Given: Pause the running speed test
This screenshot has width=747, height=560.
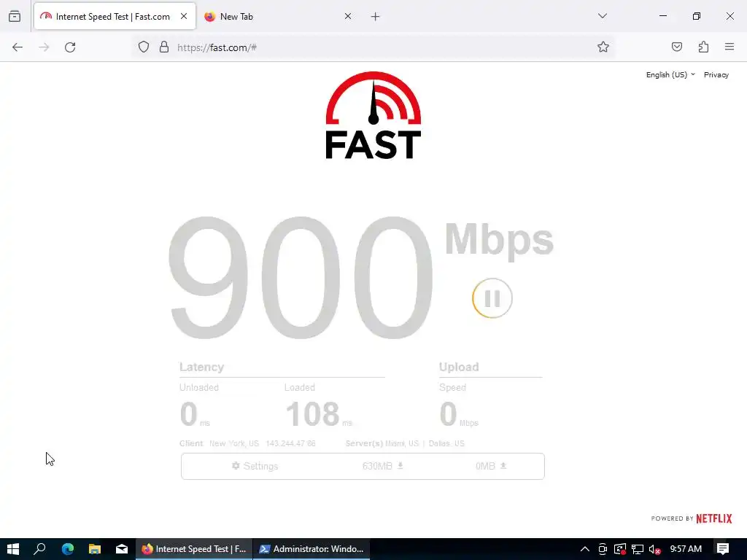Looking at the screenshot, I should (492, 298).
